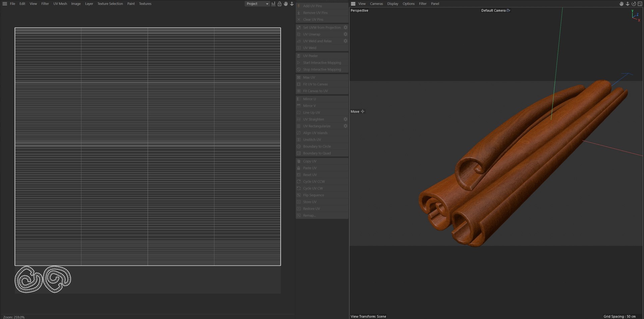Click the Store UV icon
The image size is (644, 319).
pos(299,202)
